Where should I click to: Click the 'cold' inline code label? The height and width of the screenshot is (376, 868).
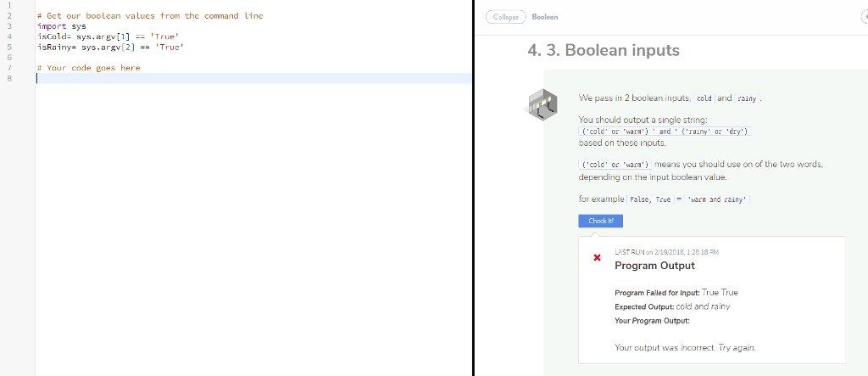(704, 98)
